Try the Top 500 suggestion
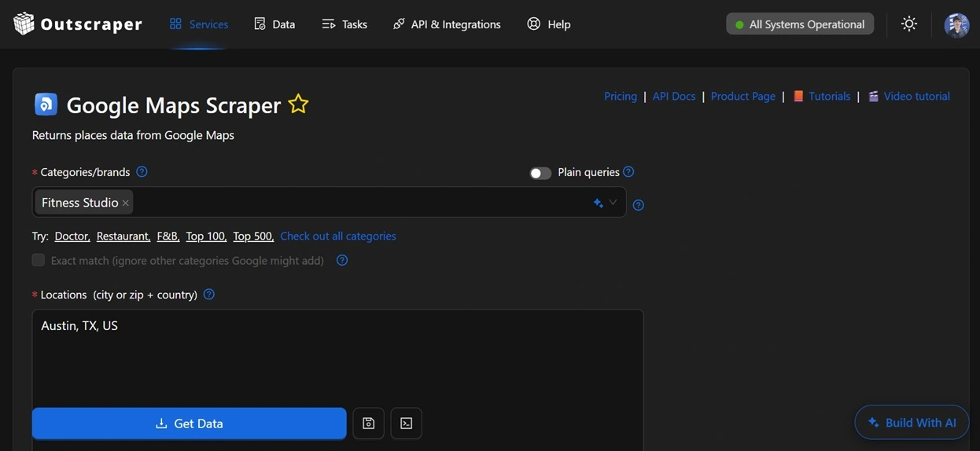 [x=253, y=236]
